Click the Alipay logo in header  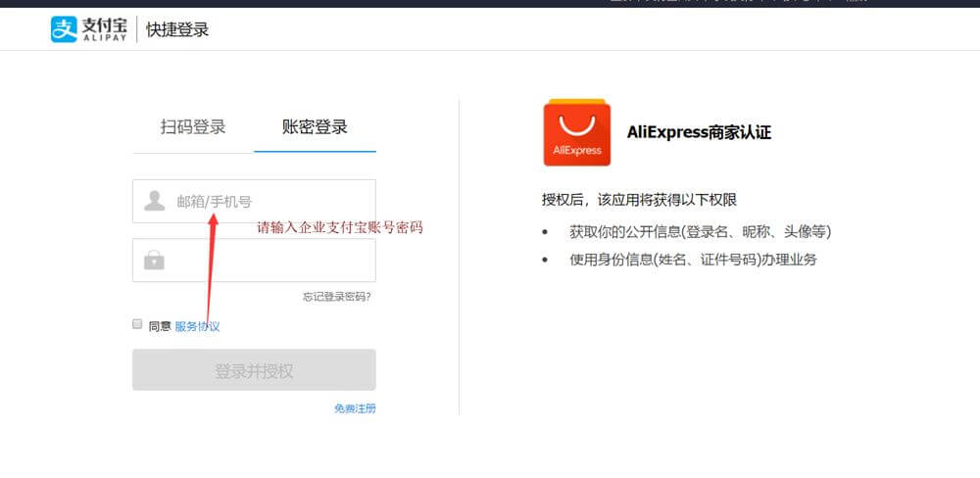click(x=88, y=29)
